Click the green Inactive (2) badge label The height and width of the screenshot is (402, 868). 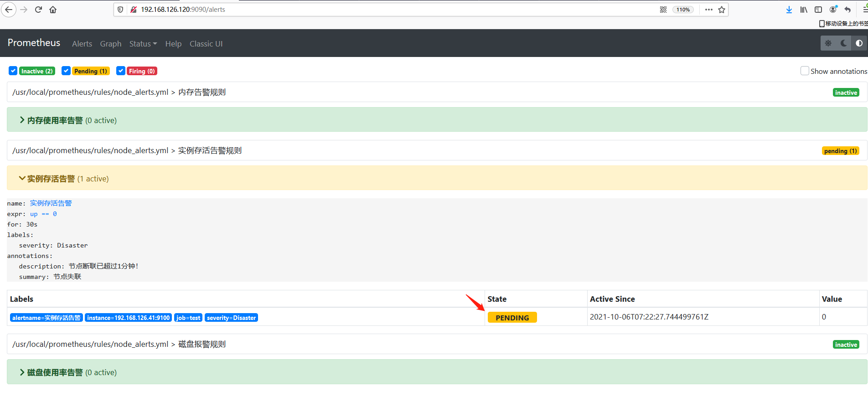click(x=37, y=71)
